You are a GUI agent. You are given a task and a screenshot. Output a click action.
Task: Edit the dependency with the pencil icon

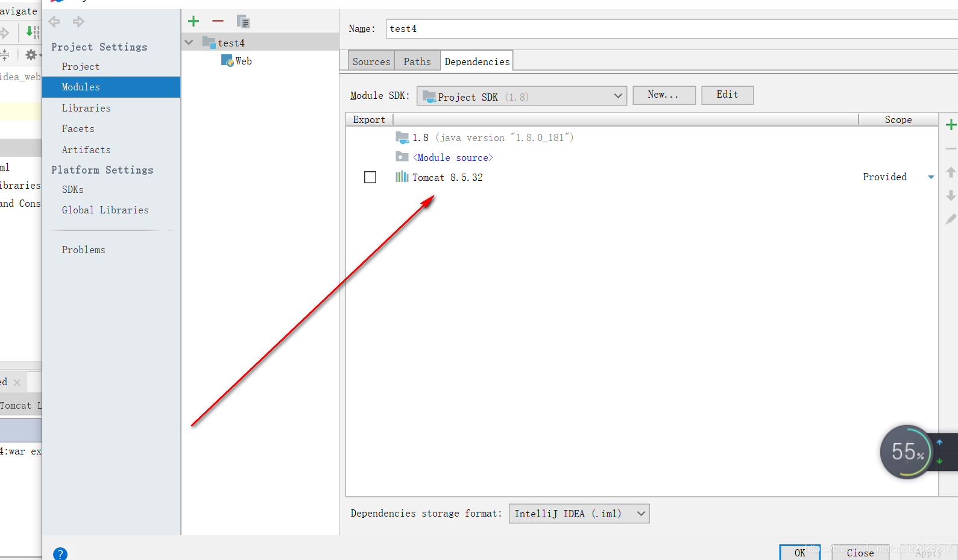(x=951, y=219)
